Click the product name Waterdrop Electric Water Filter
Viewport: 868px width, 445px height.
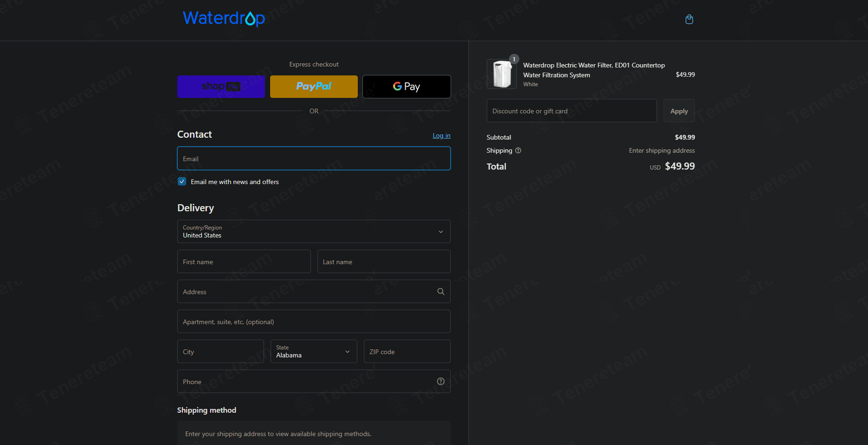point(594,70)
